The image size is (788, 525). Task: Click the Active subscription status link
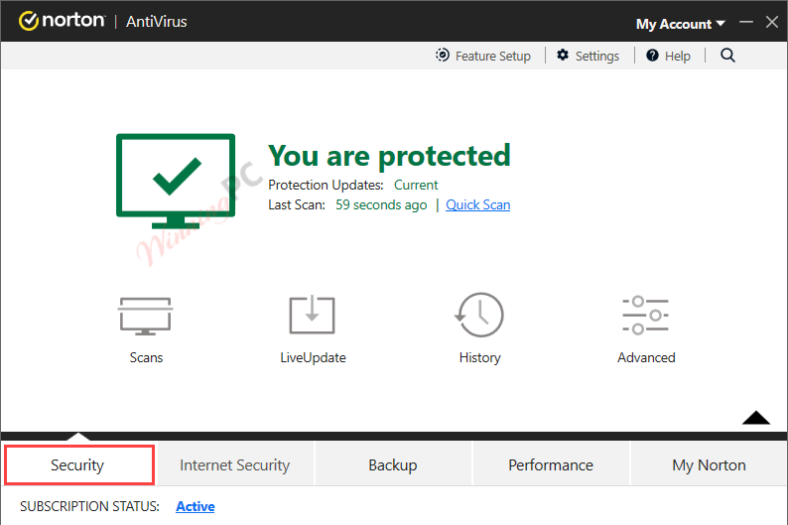(195, 506)
